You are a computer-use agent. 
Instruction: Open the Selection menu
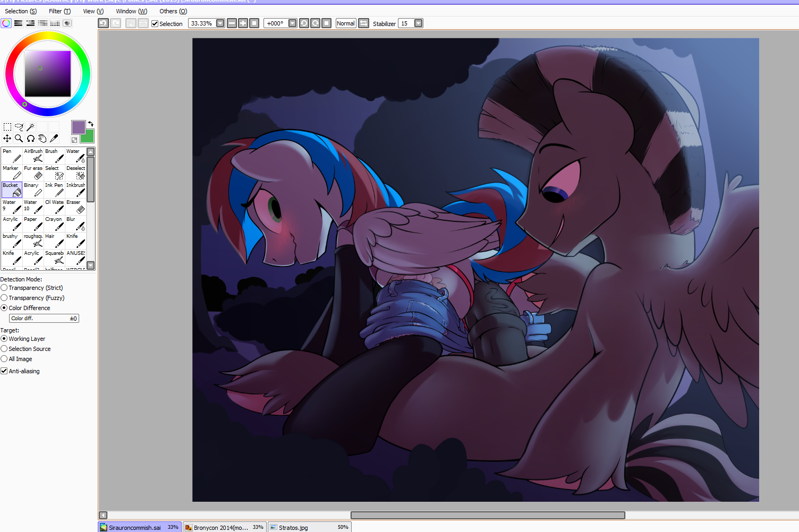(21, 11)
